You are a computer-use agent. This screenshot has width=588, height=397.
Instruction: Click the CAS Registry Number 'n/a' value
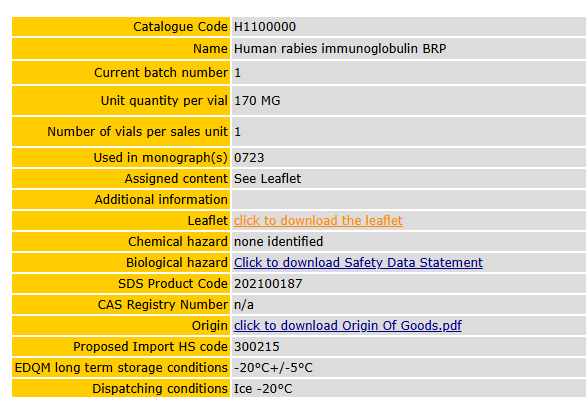click(244, 304)
